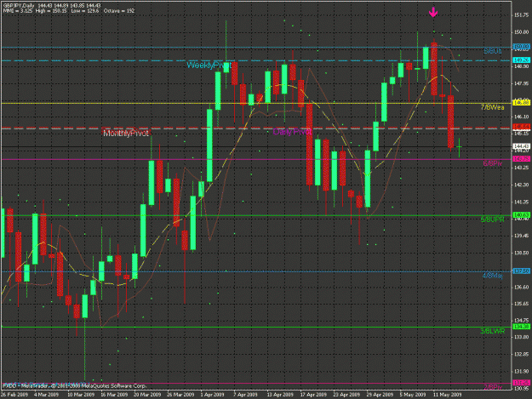This screenshot has height=399, width=532.
Task: Click the green 140.63 price tag
Action: (522, 215)
